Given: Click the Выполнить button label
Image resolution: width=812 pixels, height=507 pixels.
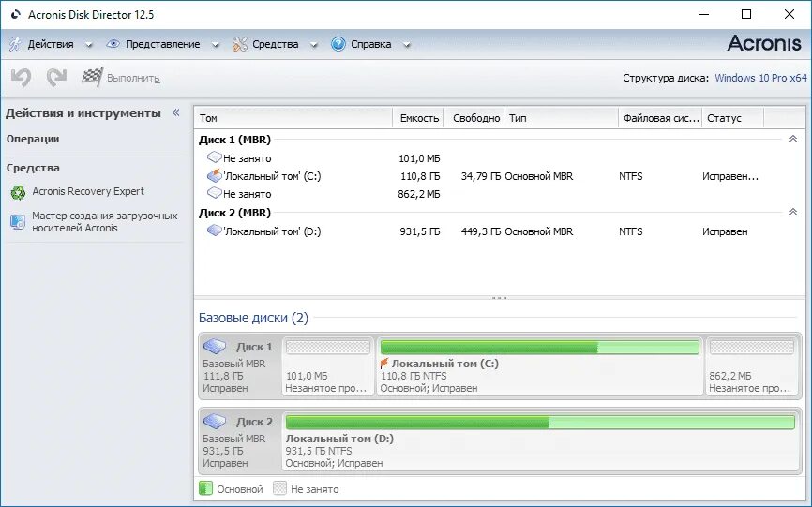Looking at the screenshot, I should pos(133,78).
